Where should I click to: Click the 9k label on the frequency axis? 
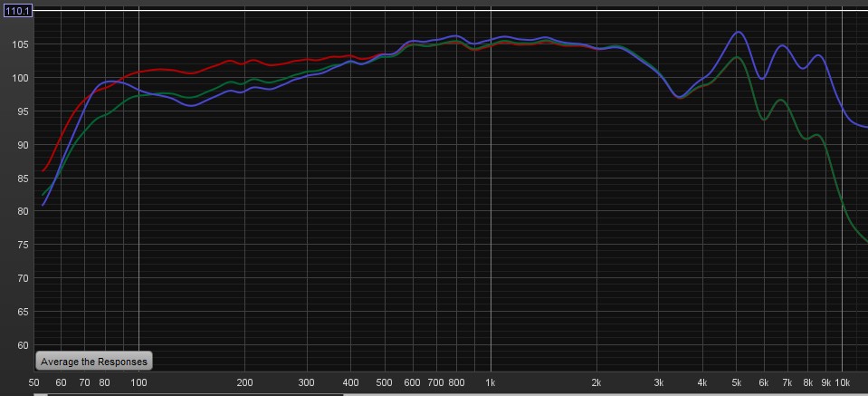pyautogui.click(x=826, y=382)
